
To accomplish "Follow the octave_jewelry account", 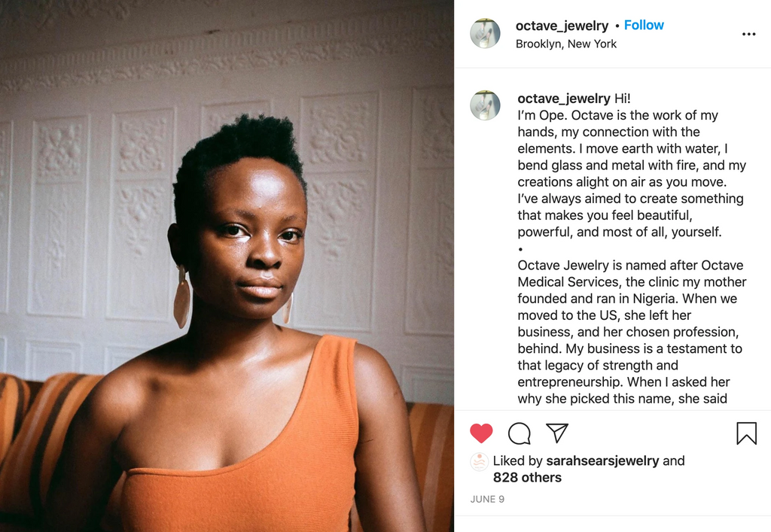I will tap(644, 25).
